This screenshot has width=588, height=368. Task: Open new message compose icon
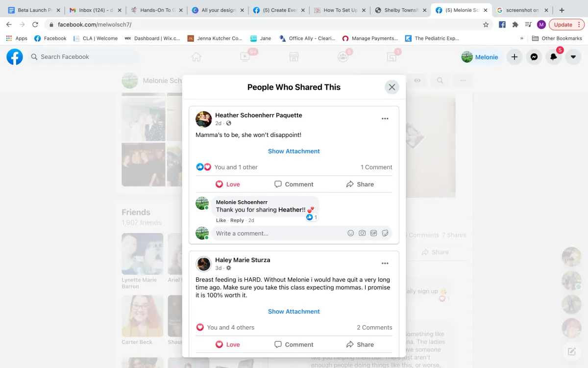click(571, 351)
